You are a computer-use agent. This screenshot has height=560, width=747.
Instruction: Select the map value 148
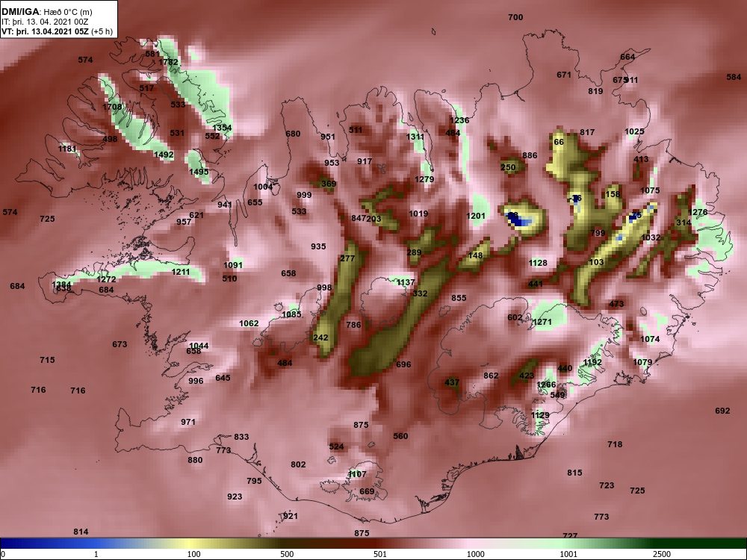pos(475,255)
